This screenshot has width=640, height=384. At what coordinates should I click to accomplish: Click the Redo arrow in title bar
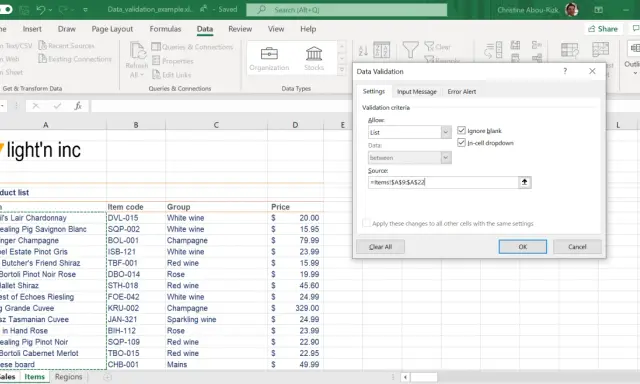click(64, 9)
